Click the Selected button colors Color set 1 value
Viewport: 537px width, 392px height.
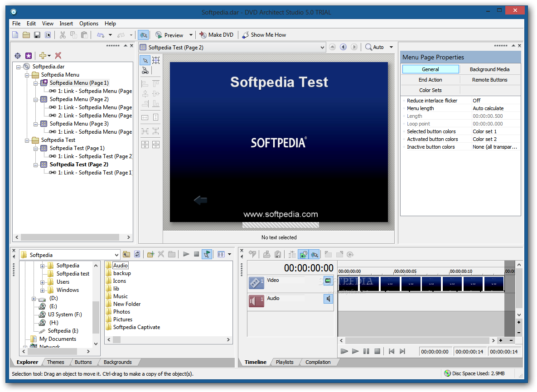coord(495,131)
